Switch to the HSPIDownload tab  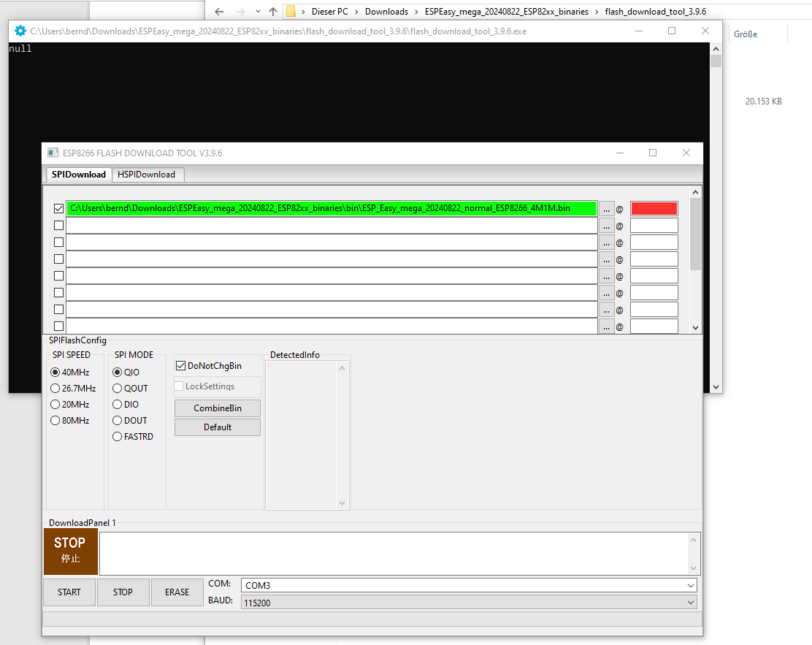(x=147, y=175)
